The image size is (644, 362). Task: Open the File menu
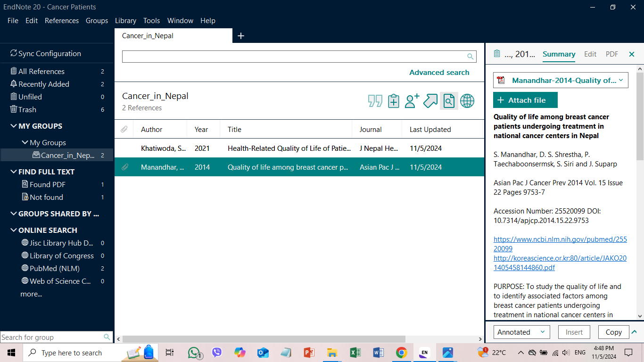coord(13,21)
